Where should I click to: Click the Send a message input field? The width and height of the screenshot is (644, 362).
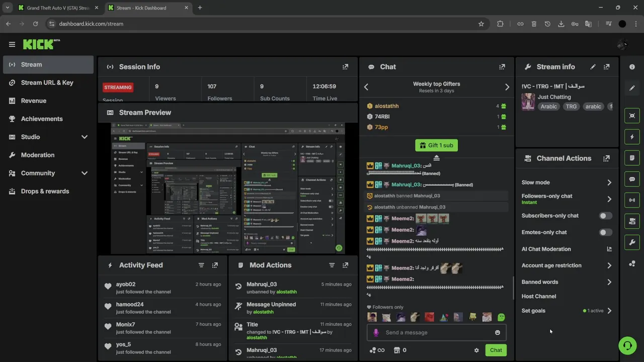click(x=436, y=332)
